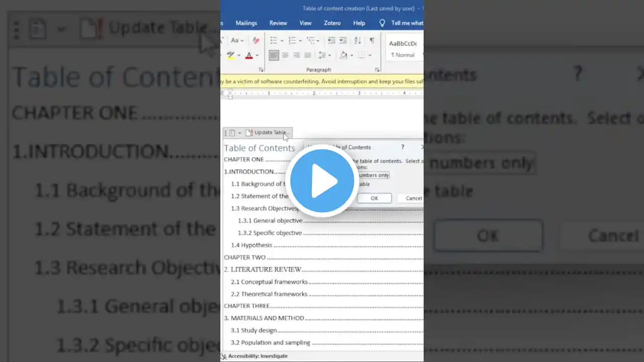Open the font color dropdown arrow
644x362 pixels.
pyautogui.click(x=257, y=55)
